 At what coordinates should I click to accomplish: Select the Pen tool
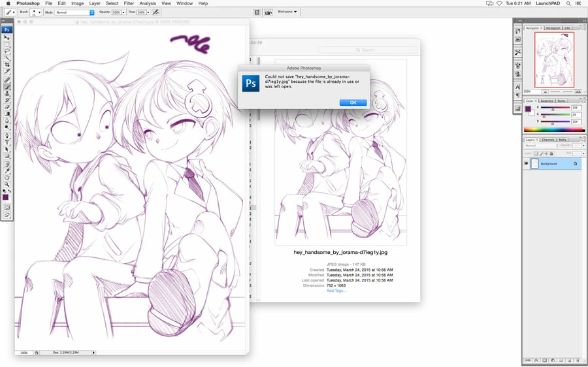[7, 135]
